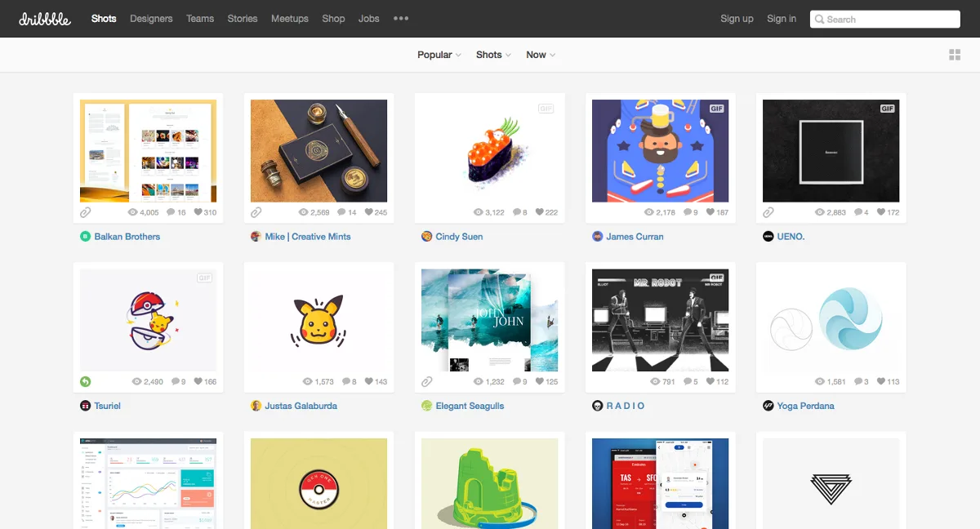Click attachment icon on Mike Creative Mints shot
The image size is (980, 529).
[x=256, y=212]
